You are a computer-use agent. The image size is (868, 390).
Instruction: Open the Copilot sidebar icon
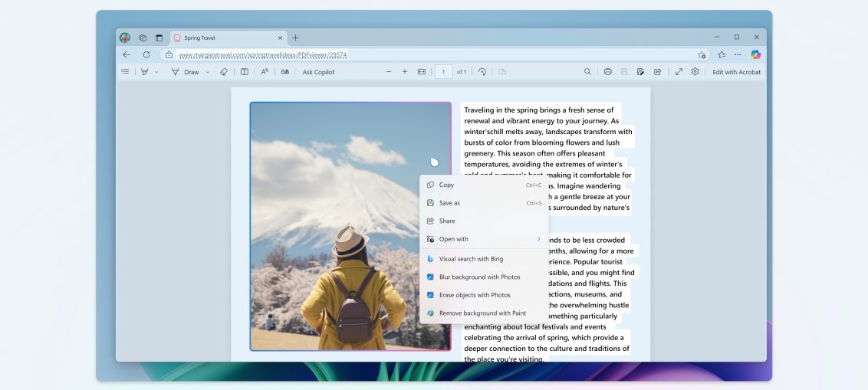755,54
